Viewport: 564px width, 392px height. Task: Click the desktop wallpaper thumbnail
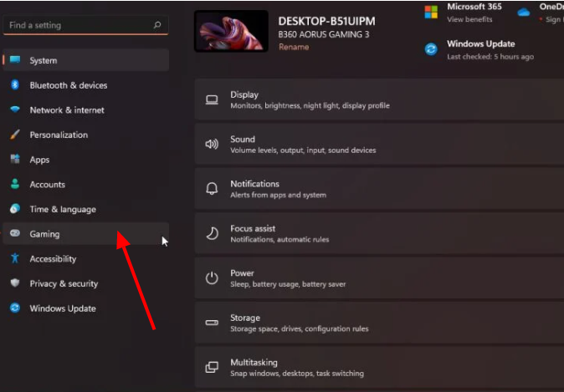tap(231, 31)
